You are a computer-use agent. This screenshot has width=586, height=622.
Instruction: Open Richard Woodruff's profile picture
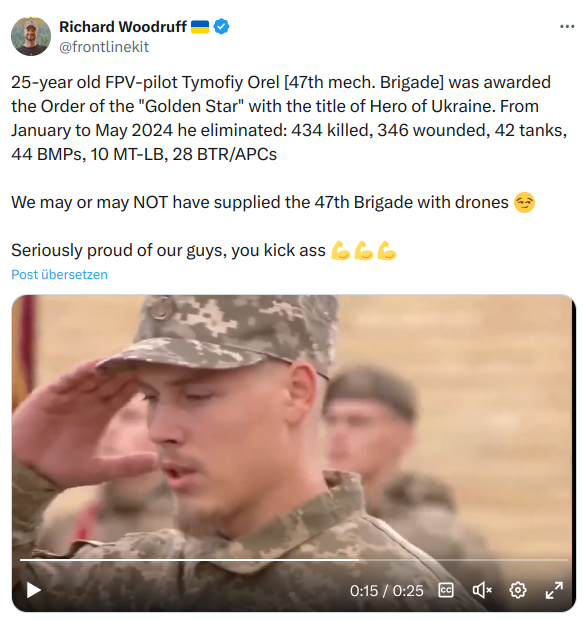[x=31, y=36]
